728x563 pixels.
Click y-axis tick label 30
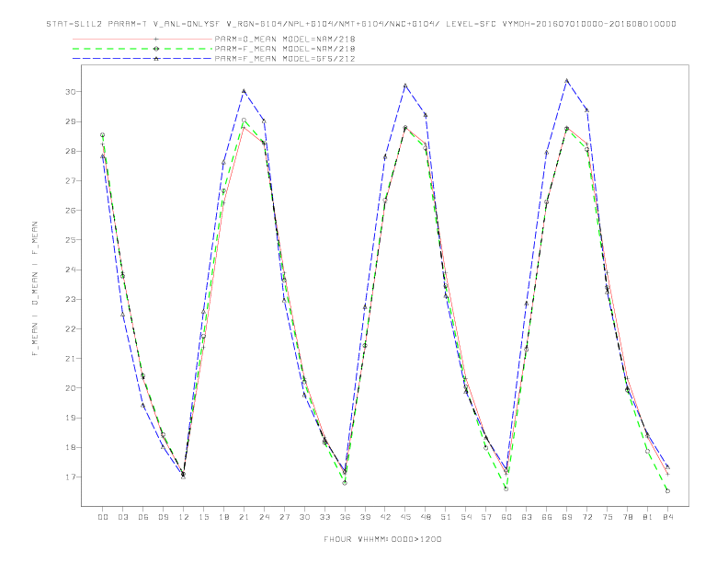point(71,92)
